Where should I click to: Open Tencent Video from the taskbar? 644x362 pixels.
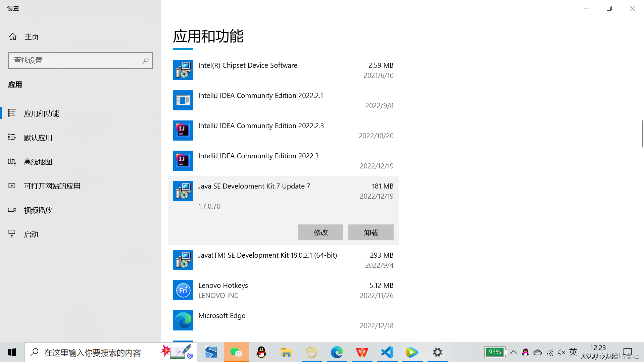412,352
